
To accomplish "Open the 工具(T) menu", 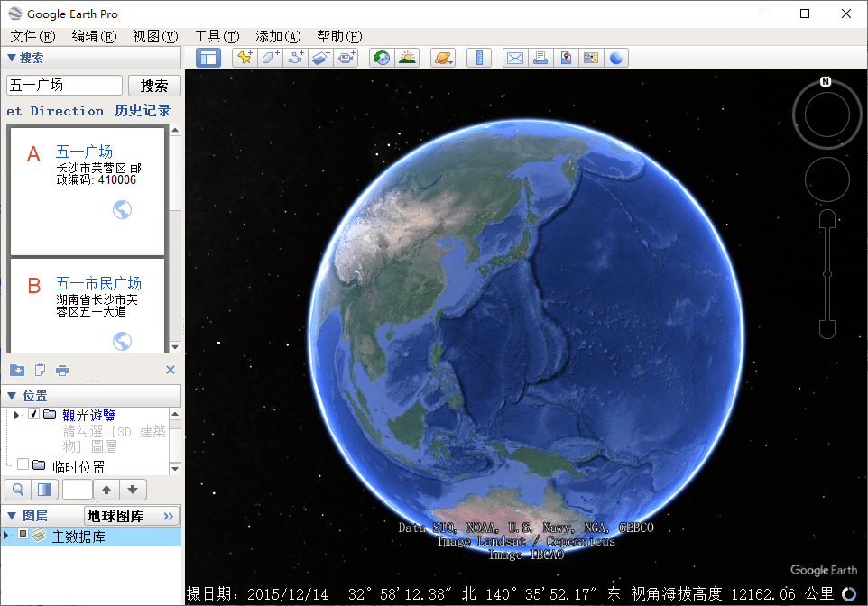I will 217,36.
